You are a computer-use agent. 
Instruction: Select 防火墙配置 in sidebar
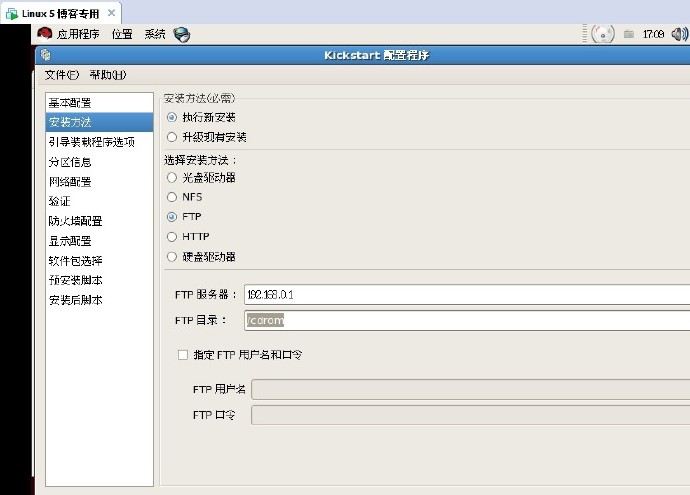pyautogui.click(x=99, y=221)
